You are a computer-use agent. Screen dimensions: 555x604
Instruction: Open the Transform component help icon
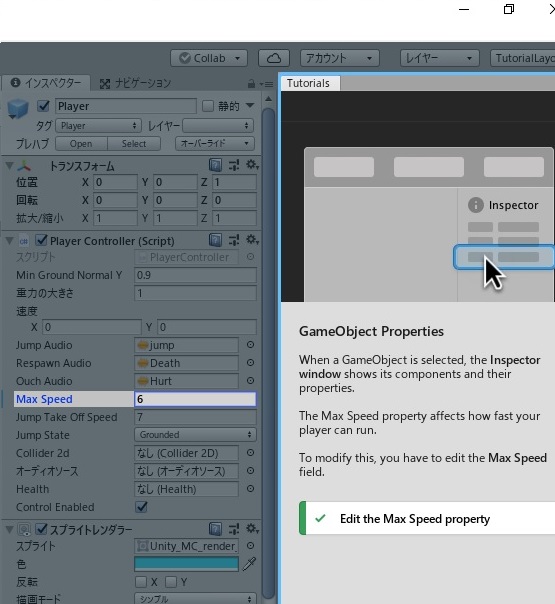pos(215,165)
